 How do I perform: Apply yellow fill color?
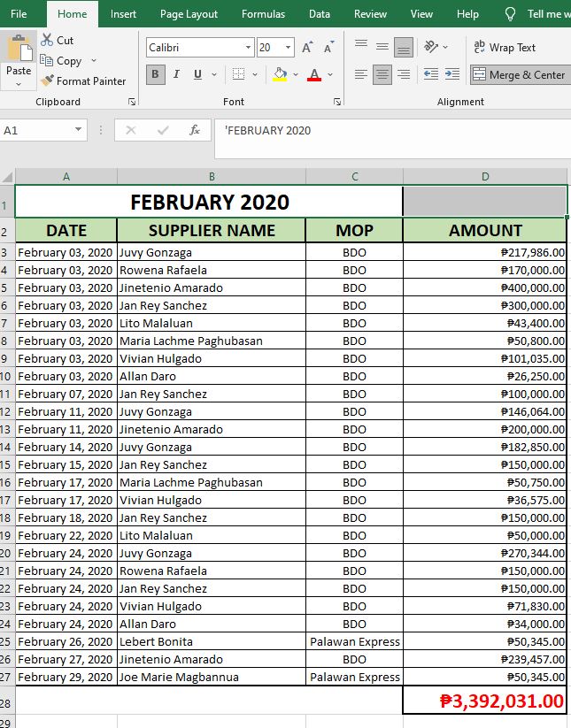click(x=280, y=74)
